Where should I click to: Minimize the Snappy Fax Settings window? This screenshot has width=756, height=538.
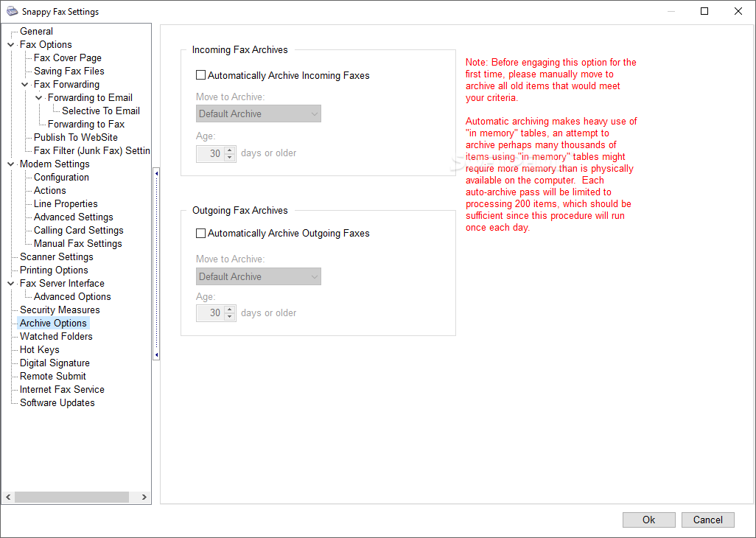(x=671, y=11)
